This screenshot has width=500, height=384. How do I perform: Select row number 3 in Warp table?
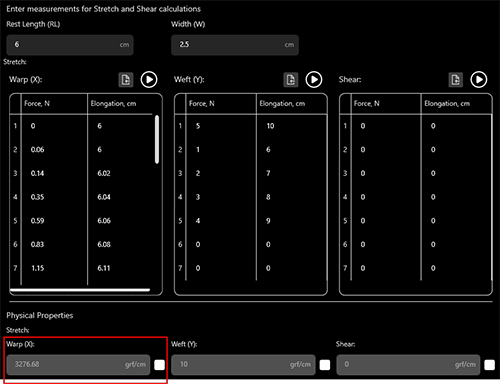tap(15, 173)
